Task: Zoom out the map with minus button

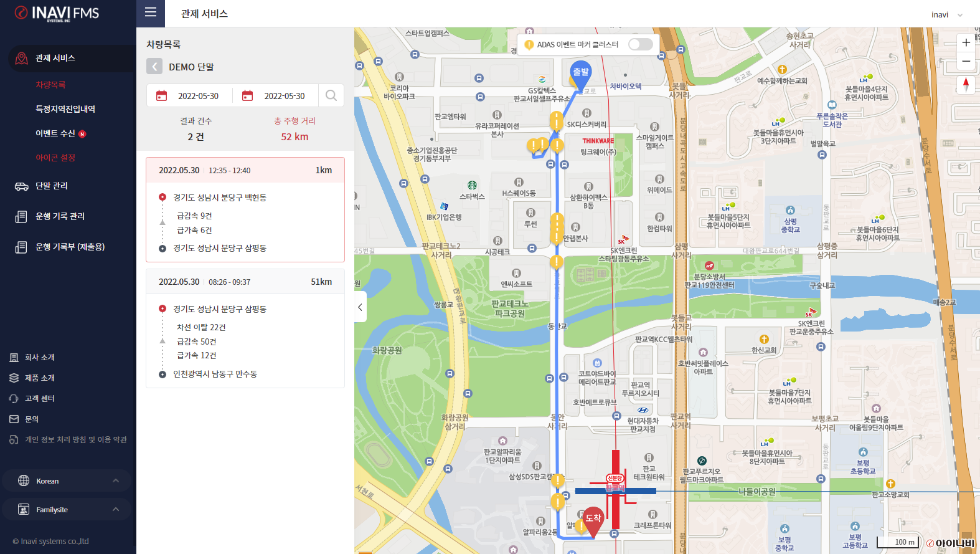Action: (966, 61)
